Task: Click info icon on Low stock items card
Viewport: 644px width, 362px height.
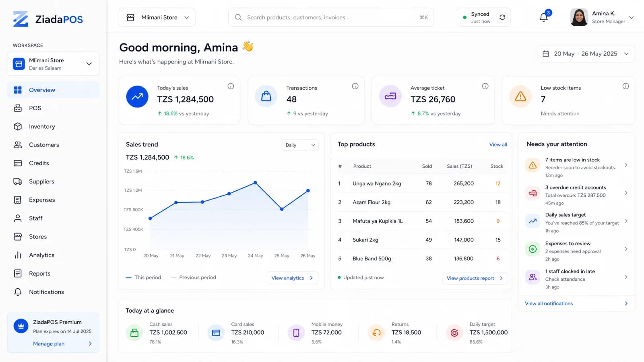Action: [x=625, y=86]
